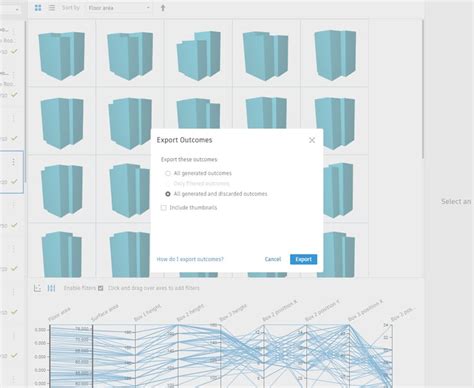The height and width of the screenshot is (388, 474).
Task: Open the dropdown arrow atop the left study panel
Action: (17, 9)
